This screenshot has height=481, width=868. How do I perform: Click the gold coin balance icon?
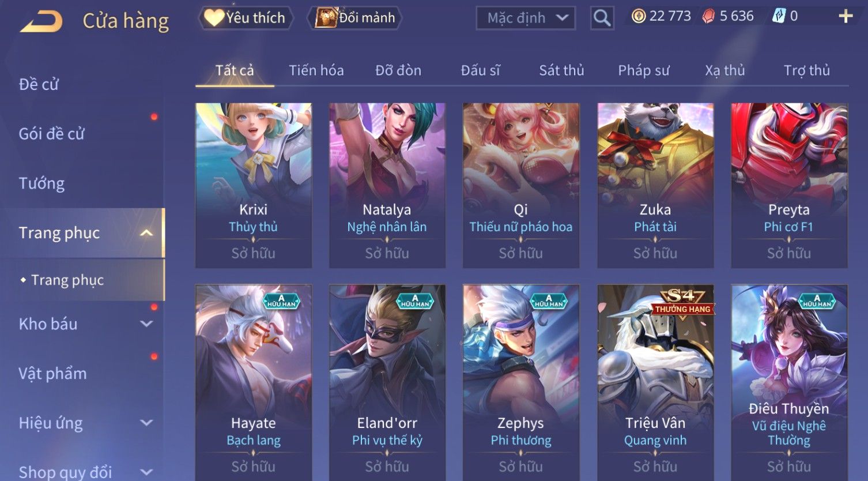tap(639, 16)
